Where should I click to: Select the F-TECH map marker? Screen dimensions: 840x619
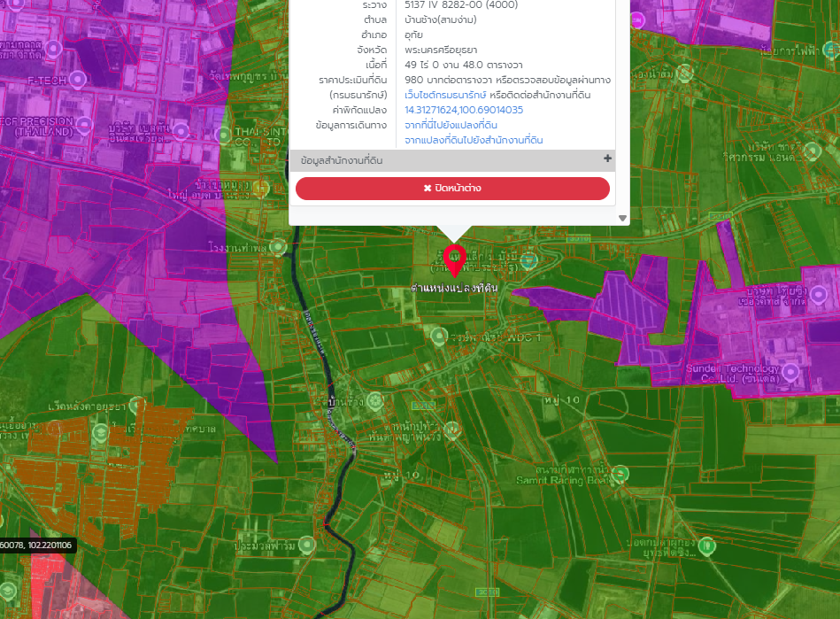tap(78, 80)
